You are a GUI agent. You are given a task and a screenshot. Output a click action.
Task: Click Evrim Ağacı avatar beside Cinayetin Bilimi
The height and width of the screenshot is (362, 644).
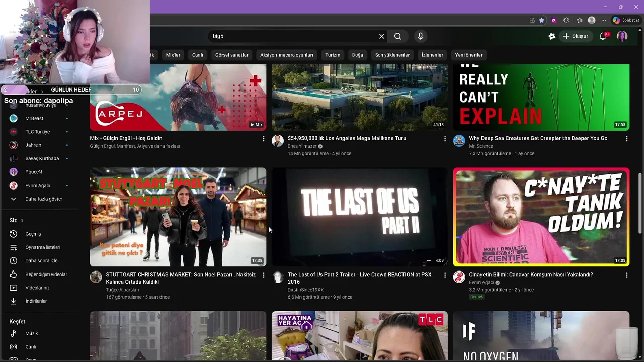(x=459, y=277)
